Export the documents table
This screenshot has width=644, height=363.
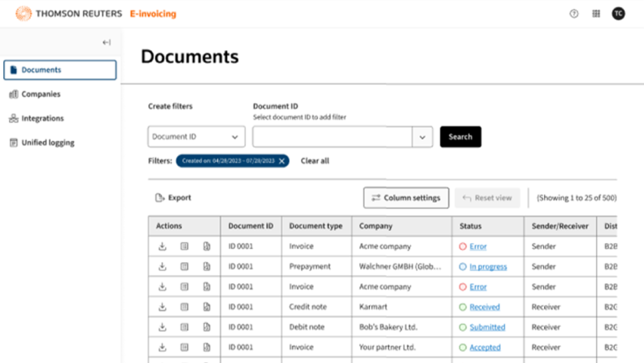point(172,198)
